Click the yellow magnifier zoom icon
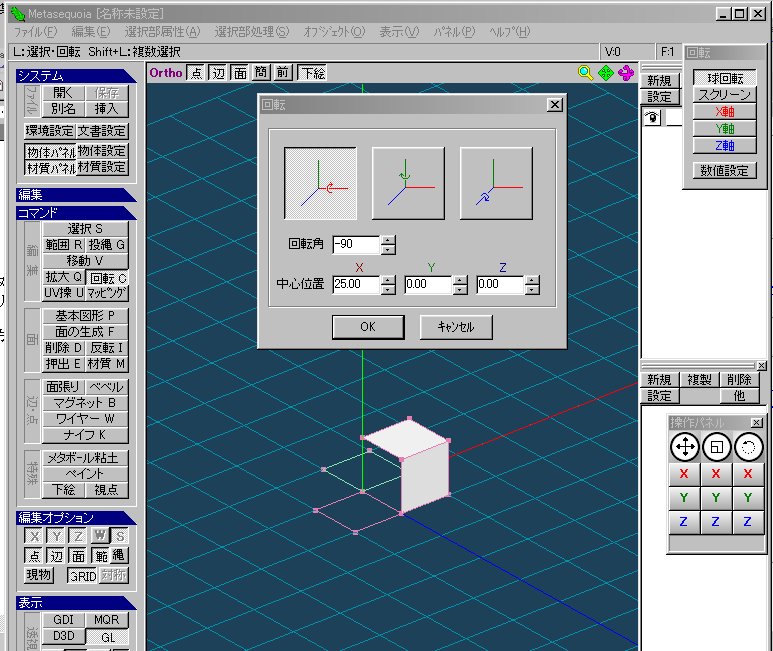773x651 pixels. coord(585,73)
